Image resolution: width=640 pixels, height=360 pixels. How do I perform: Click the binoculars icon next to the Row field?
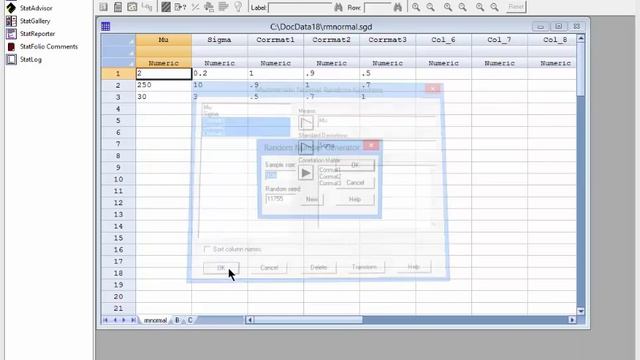coord(398,7)
